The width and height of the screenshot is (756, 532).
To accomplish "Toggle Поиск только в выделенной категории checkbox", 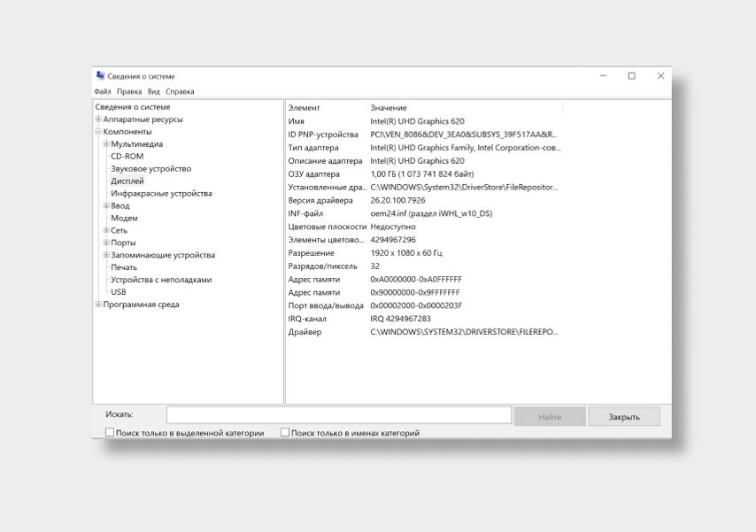I will click(x=110, y=432).
